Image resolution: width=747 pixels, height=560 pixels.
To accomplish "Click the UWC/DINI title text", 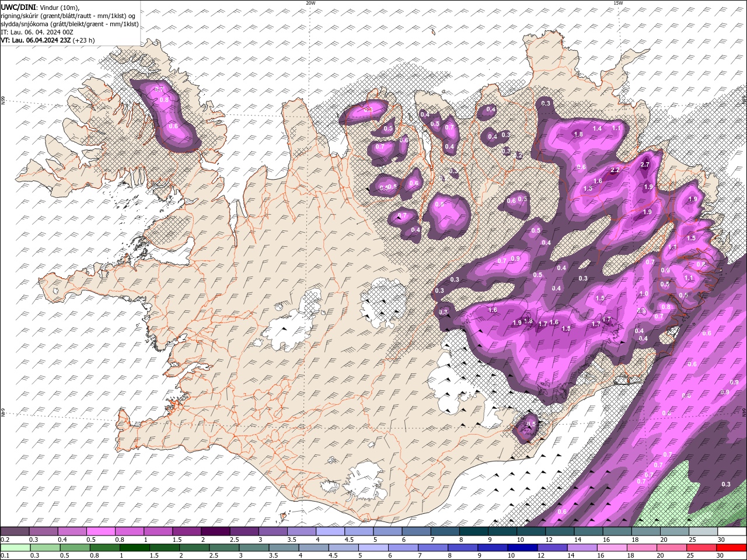I will [18, 6].
